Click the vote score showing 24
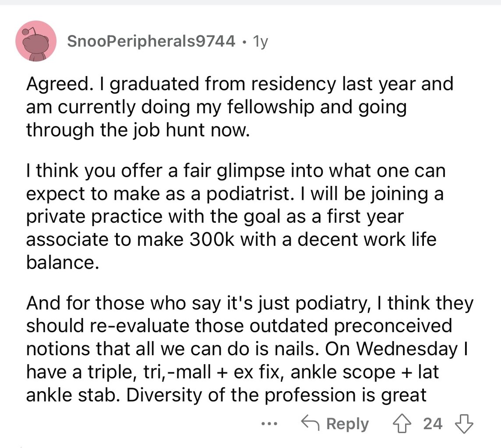Image resolution: width=501 pixels, height=448 pixels. coord(433,424)
